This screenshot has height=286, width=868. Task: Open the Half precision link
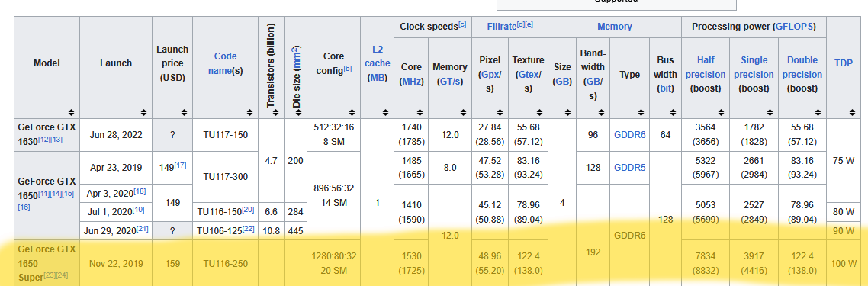[x=706, y=67]
